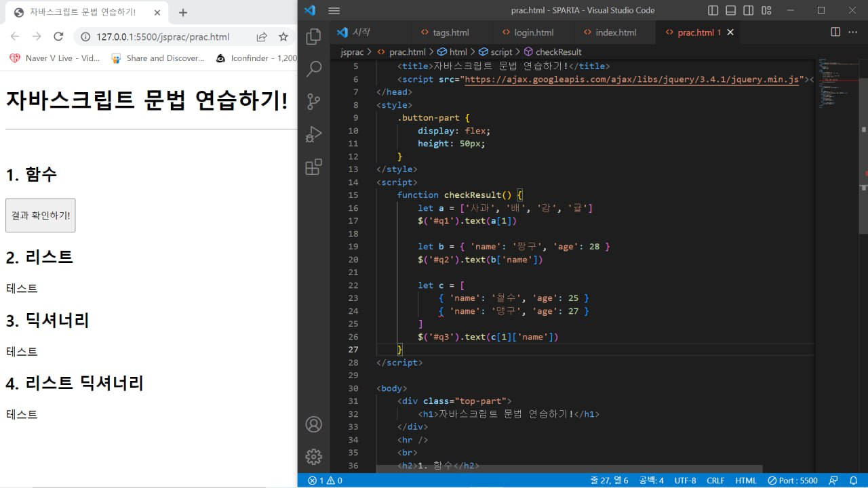
Task: Click the function checkResult() code line
Action: pyautogui.click(x=460, y=195)
